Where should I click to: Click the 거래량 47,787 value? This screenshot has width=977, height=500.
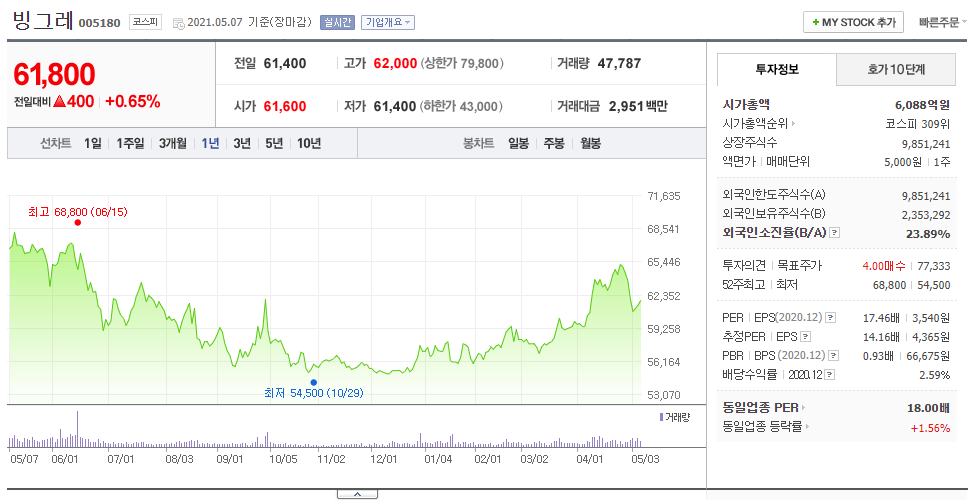click(619, 63)
